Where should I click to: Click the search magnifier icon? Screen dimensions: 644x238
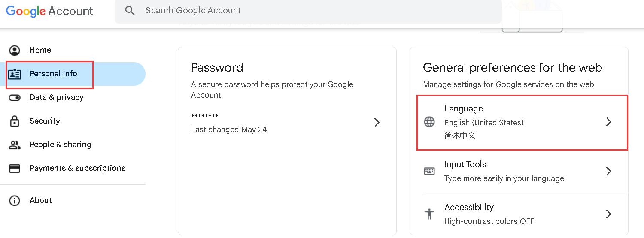tap(130, 11)
